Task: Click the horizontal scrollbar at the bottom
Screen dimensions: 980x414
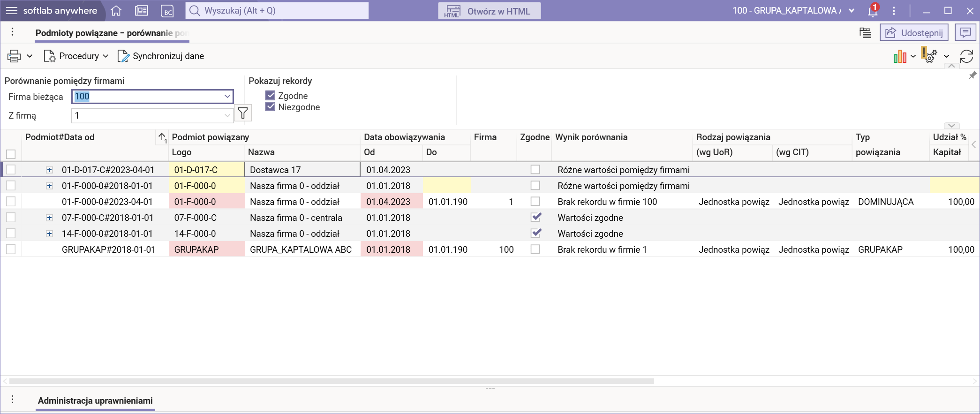Action: pyautogui.click(x=331, y=381)
